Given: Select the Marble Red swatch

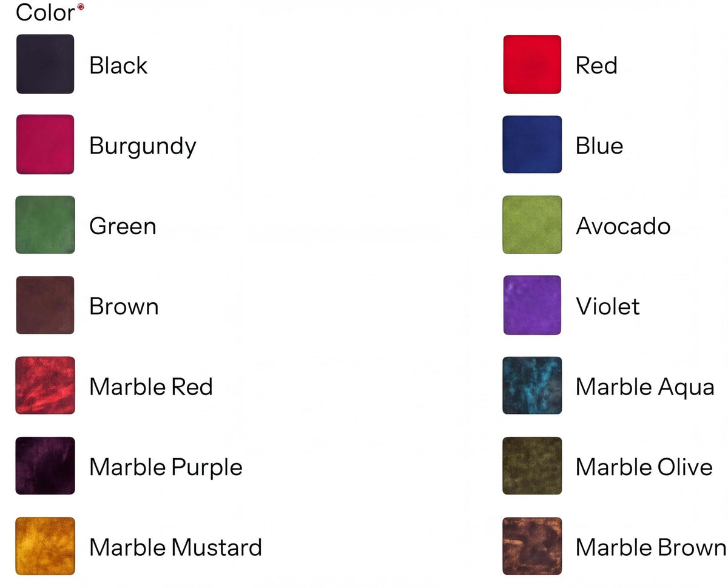Looking at the screenshot, I should pyautogui.click(x=45, y=385).
